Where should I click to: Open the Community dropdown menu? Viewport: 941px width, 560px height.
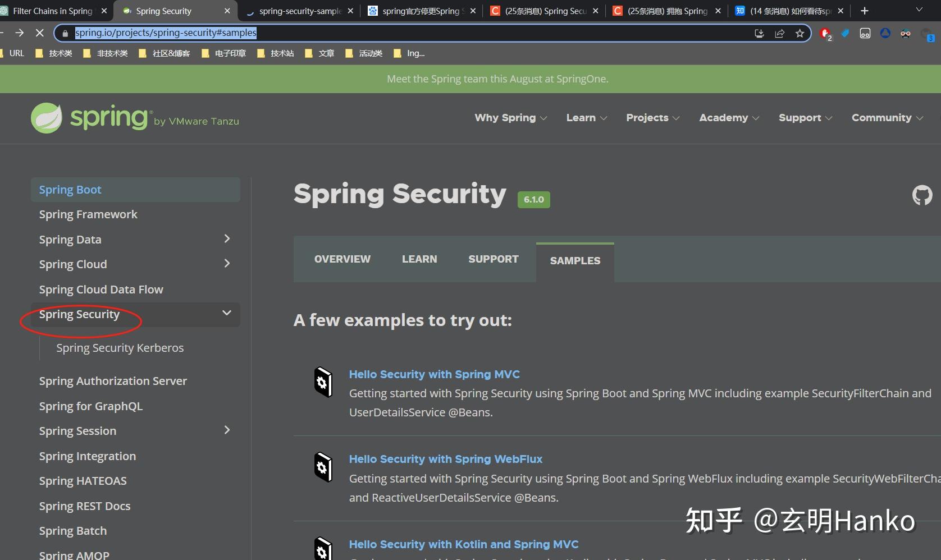tap(887, 118)
